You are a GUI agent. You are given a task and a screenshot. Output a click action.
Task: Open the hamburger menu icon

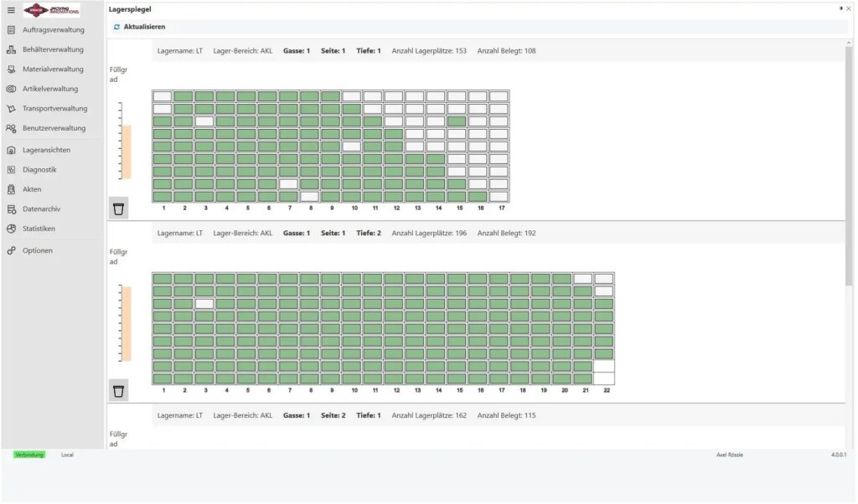(11, 10)
